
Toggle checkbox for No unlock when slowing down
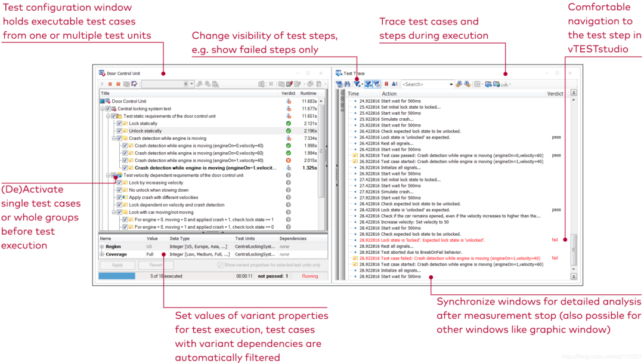[119, 190]
